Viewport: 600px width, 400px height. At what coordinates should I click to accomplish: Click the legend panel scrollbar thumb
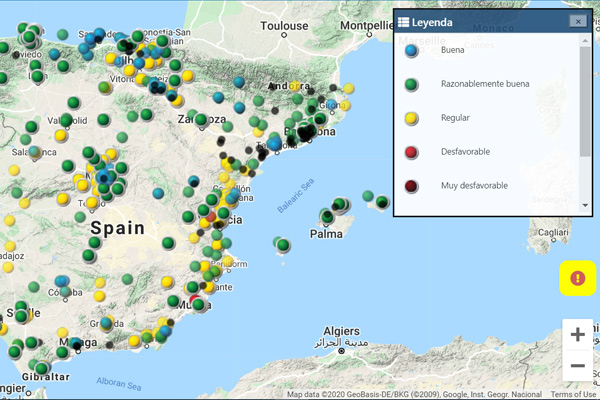point(585,101)
